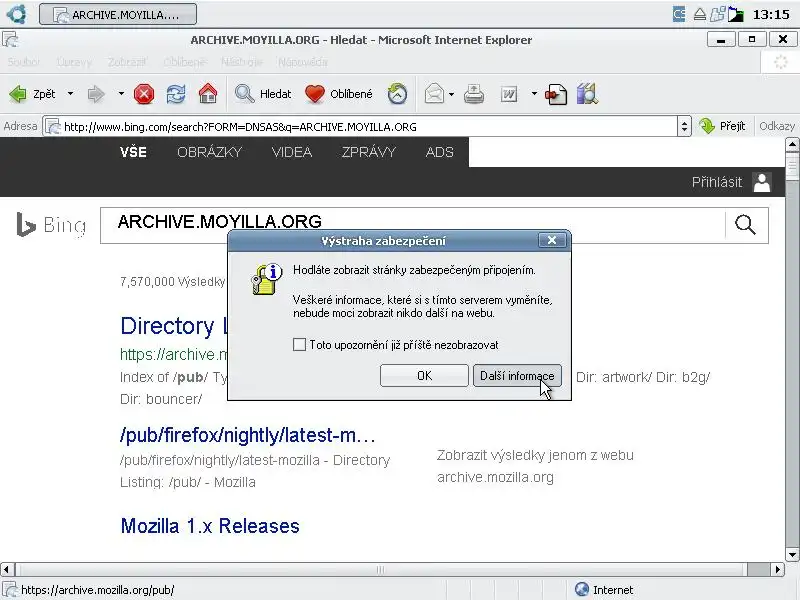Open the Mail icon dropdown arrow
Screen dimensions: 800x600
pos(452,94)
